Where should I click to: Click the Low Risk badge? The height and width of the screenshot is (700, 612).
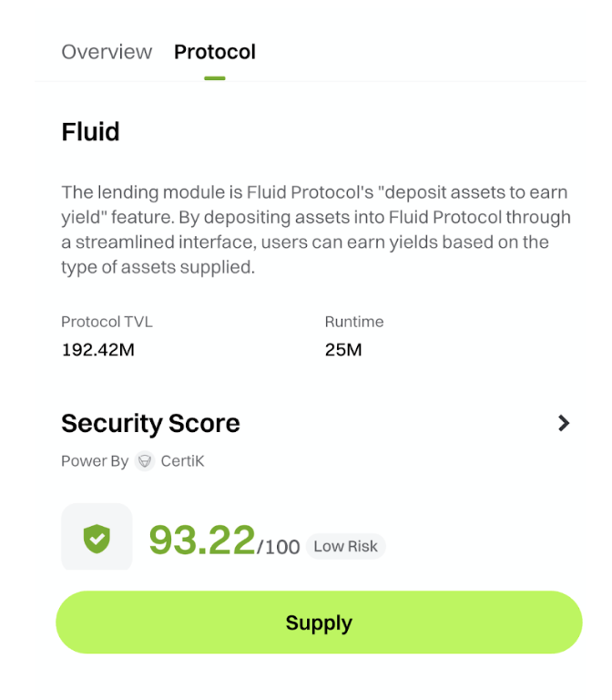coord(345,546)
